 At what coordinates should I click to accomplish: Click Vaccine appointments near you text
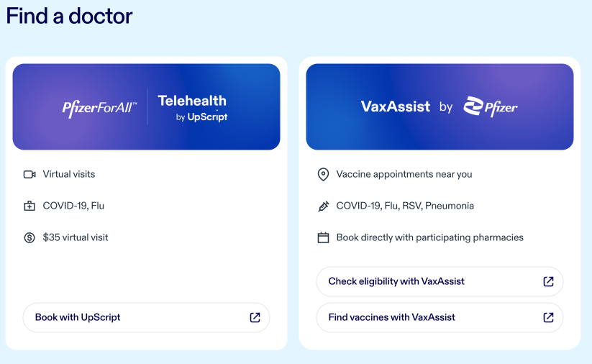(404, 174)
